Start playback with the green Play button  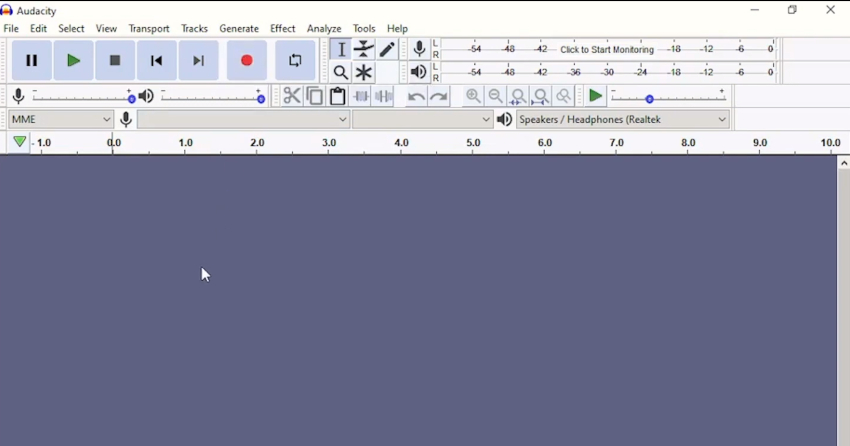pos(73,60)
